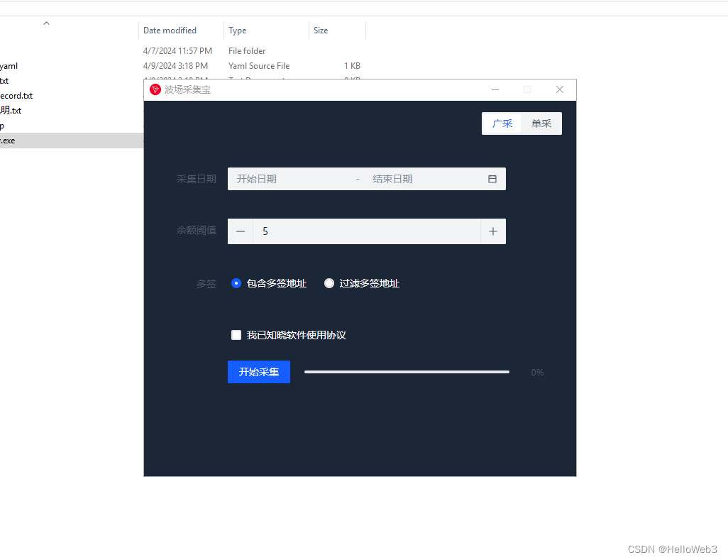The height and width of the screenshot is (560, 728).
Task: Enable the 我已知晓软件使用协议 checkbox
Action: pyautogui.click(x=236, y=334)
